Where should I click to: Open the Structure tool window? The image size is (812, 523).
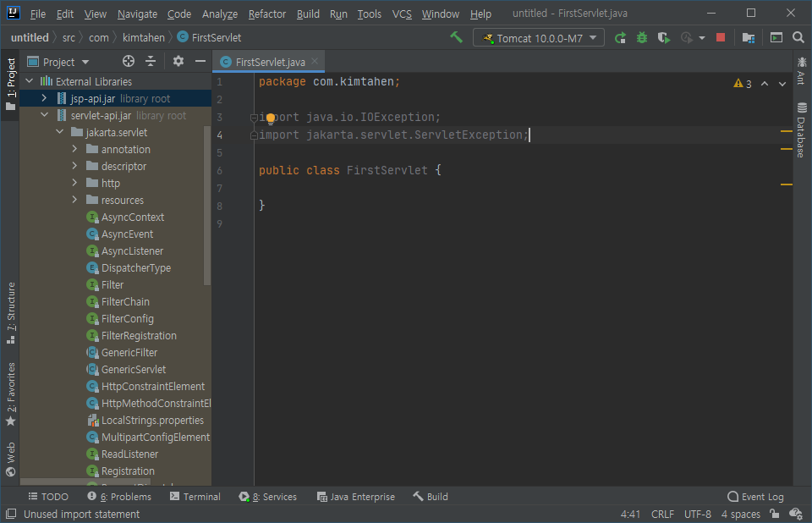(11, 313)
